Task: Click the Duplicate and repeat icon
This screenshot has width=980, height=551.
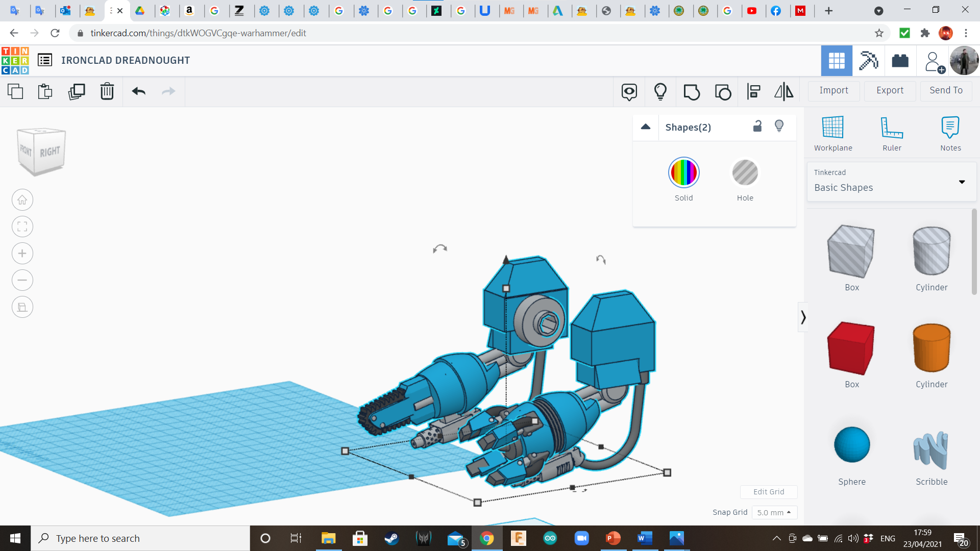Action: pos(77,92)
